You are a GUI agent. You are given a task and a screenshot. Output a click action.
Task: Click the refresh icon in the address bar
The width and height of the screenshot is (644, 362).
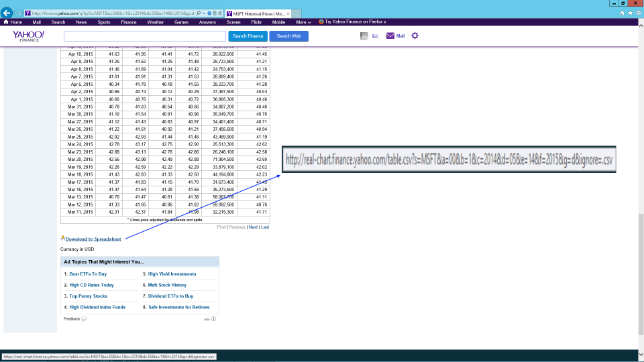pyautogui.click(x=220, y=13)
